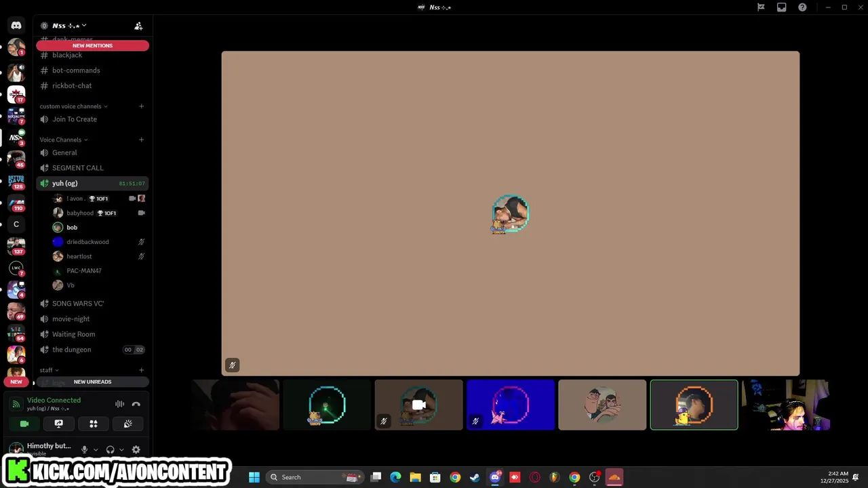Image resolution: width=868 pixels, height=488 pixels.
Task: Create channel in custom voice channels category
Action: coord(141,106)
